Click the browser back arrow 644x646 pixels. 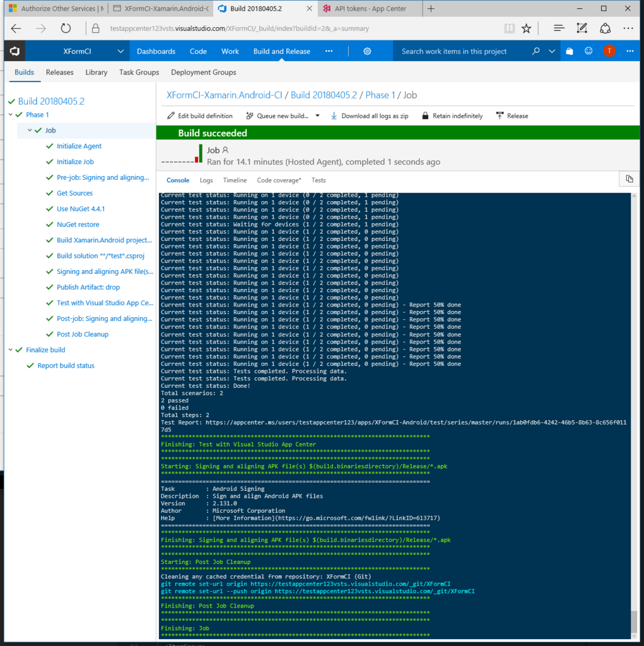(16, 28)
